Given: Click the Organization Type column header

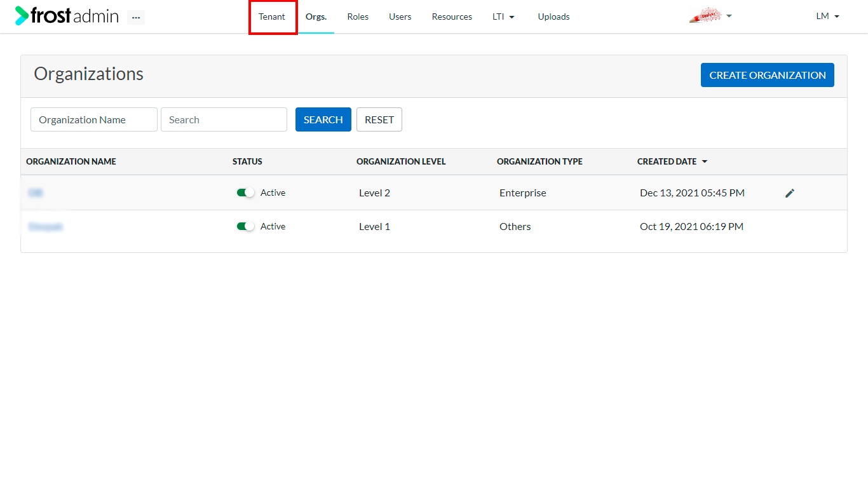Looking at the screenshot, I should point(539,161).
